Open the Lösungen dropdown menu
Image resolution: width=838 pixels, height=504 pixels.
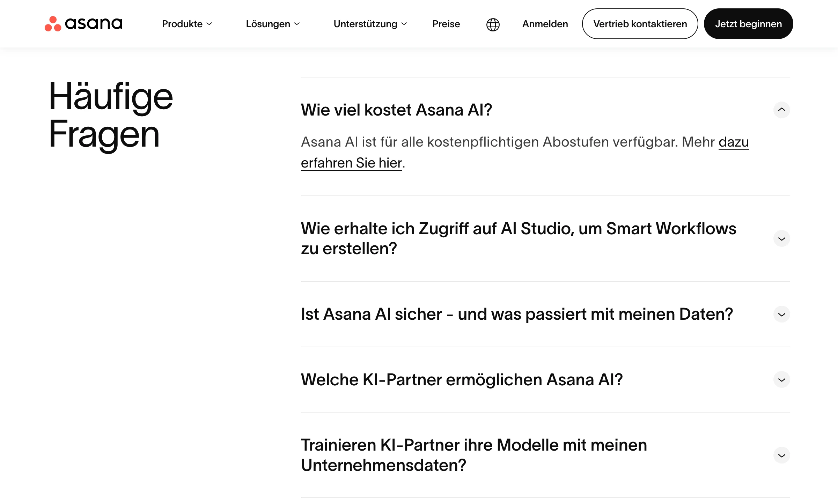[273, 24]
